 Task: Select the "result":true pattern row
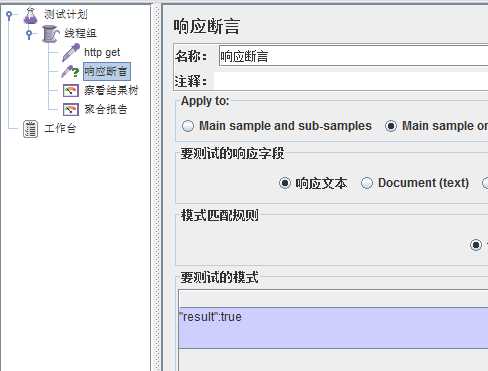[333, 328]
